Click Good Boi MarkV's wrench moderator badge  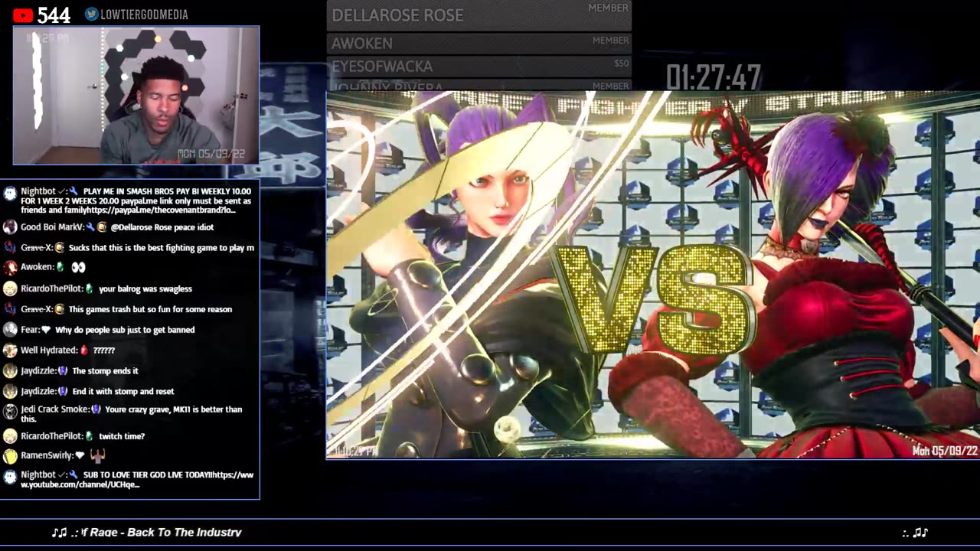tap(90, 227)
